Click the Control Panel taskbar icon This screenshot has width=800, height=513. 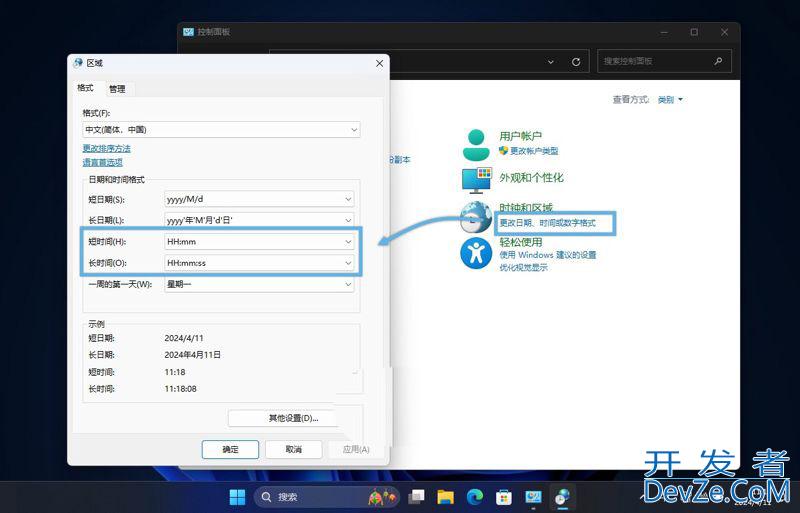click(x=533, y=497)
